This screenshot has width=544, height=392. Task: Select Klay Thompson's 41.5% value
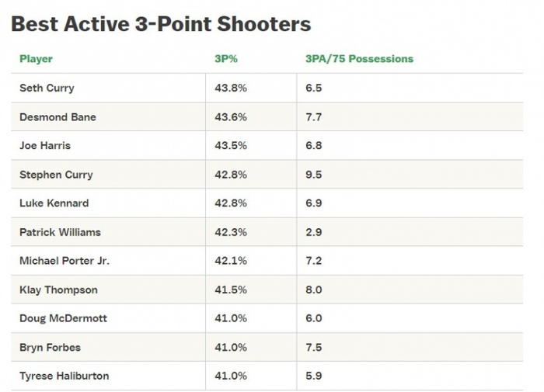(231, 290)
